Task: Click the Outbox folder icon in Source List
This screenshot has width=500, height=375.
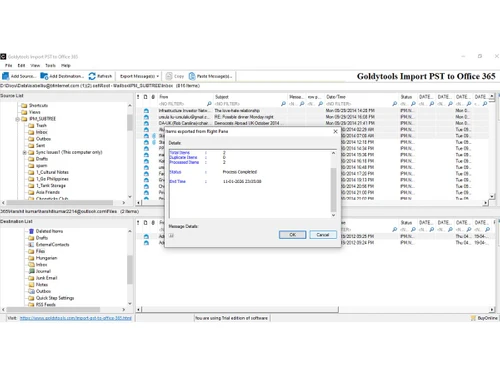Action: (x=31, y=139)
